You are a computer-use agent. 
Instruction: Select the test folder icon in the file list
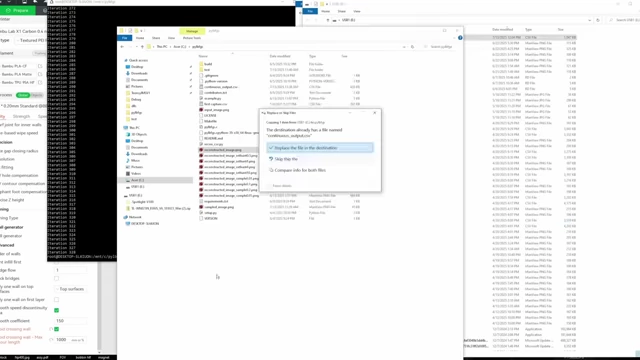(x=201, y=70)
